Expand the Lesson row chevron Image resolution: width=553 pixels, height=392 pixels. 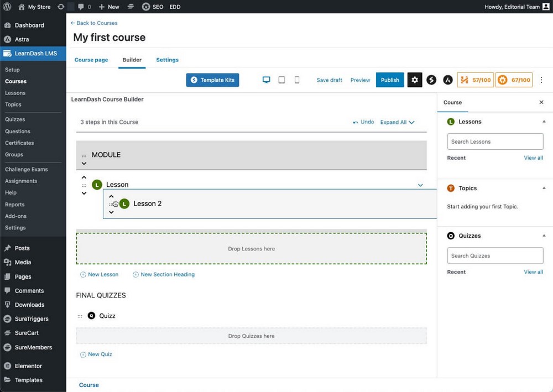420,185
